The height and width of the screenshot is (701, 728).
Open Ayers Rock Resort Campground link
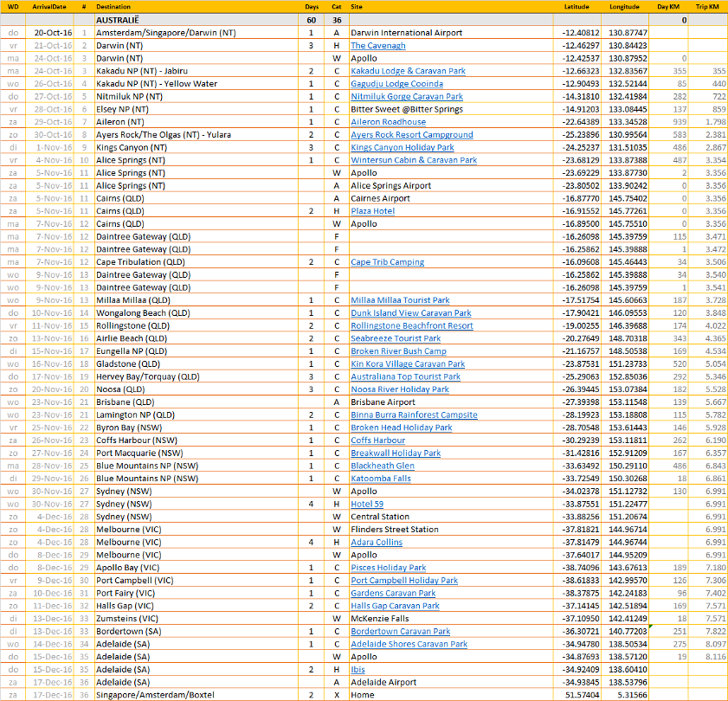coord(411,135)
